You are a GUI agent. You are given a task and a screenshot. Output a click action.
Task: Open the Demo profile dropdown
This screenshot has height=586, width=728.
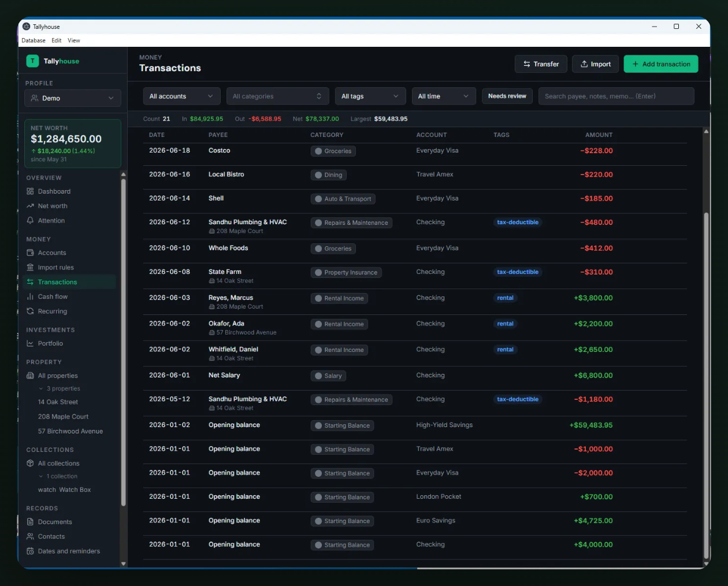coord(73,98)
